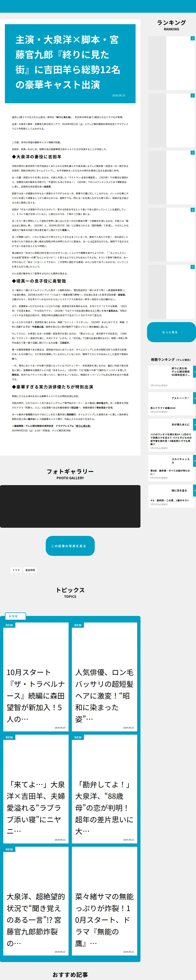
Task: Click パパのワンオペを覗き見SP episode description
Action: point(171,439)
